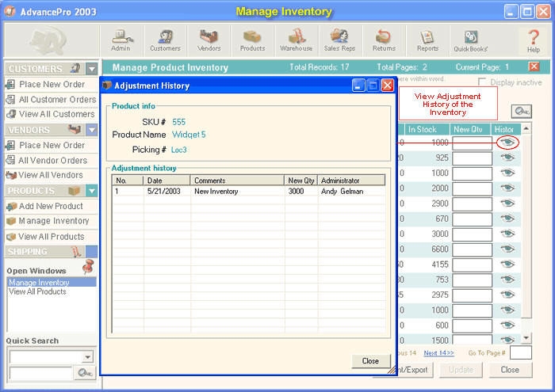
Task: Click Close button in Manage Inventory window
Action: coord(510,370)
